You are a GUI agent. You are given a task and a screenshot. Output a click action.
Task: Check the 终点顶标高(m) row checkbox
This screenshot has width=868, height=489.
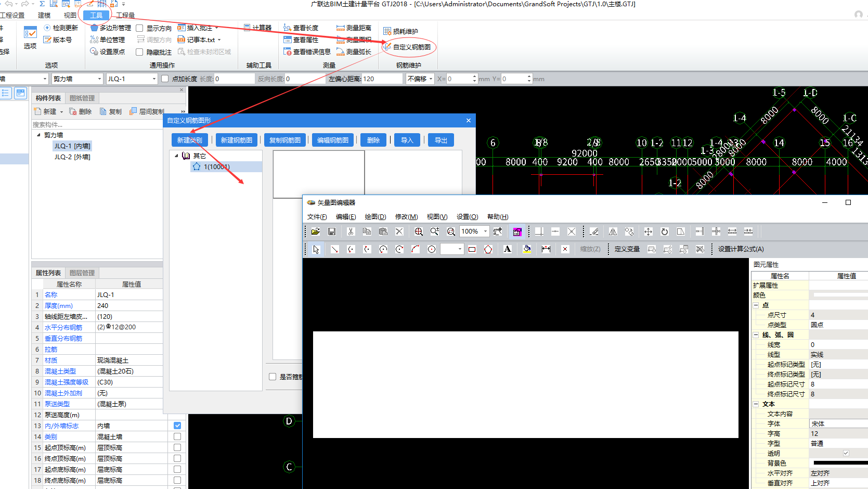coord(177,458)
